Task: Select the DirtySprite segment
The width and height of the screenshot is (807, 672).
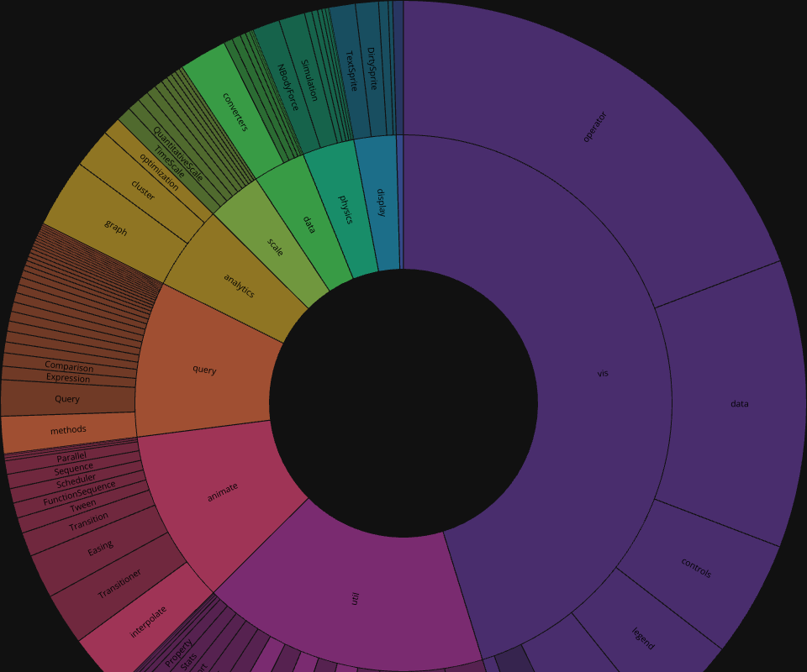Action: click(x=372, y=68)
